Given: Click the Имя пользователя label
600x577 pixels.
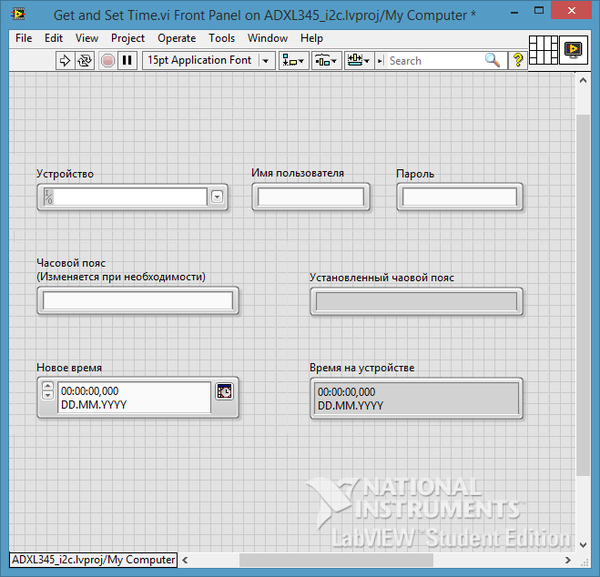Looking at the screenshot, I should pos(298,173).
